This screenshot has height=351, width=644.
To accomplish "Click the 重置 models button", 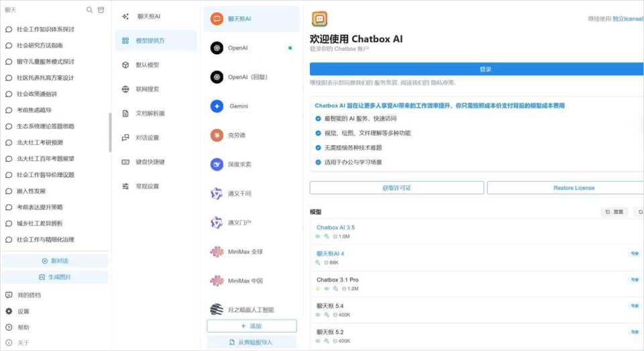I will [x=614, y=212].
